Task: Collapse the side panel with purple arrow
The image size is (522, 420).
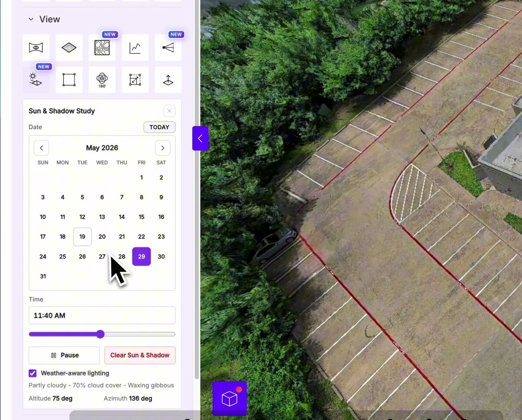Action: point(200,138)
